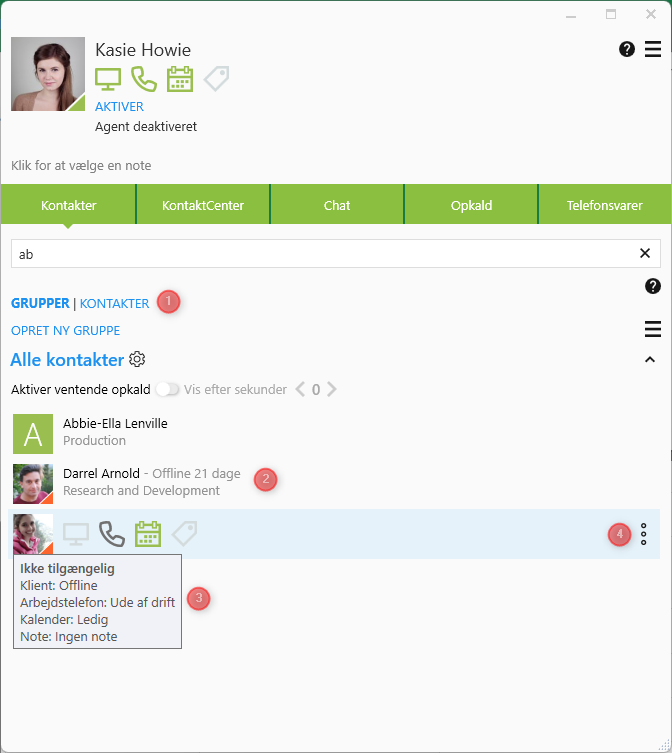Toggle Aktiver ventende opkald switch

[167, 389]
